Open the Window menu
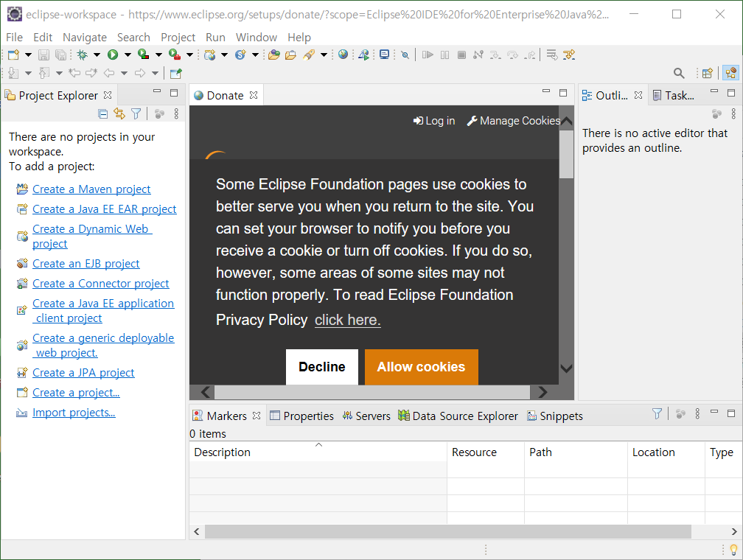743x560 pixels. [257, 38]
